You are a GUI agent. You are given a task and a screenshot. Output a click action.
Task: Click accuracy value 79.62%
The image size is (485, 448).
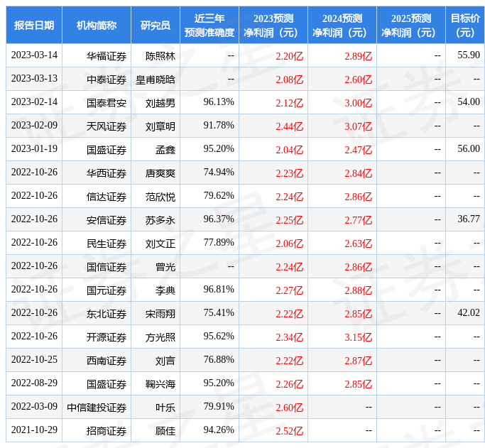tap(219, 196)
